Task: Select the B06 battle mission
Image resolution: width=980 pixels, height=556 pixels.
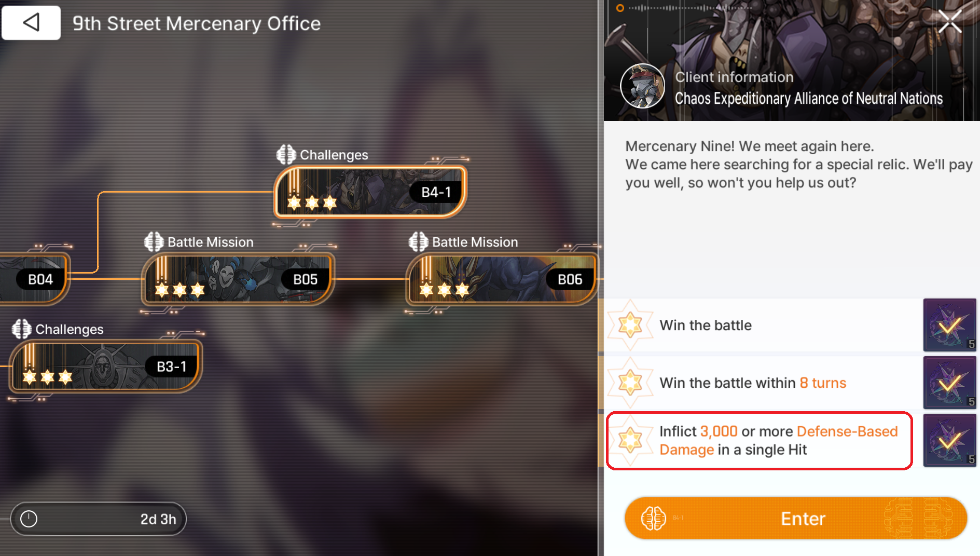Action: point(502,279)
